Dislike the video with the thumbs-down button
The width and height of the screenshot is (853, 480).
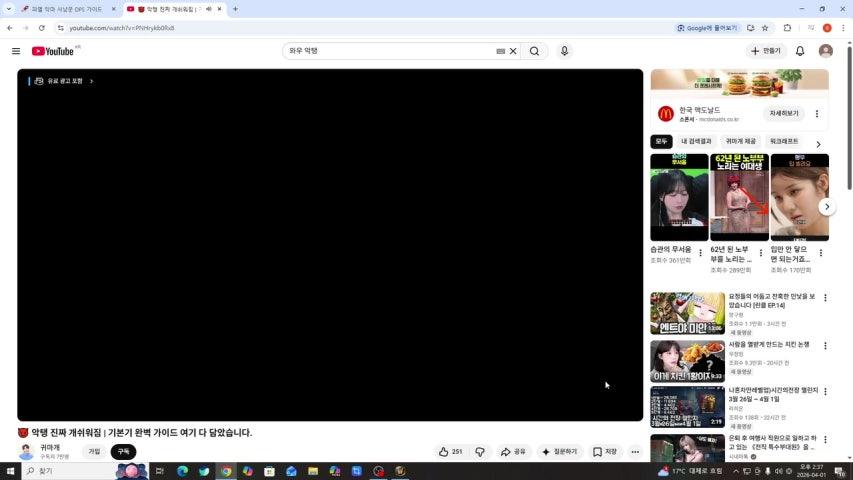point(480,452)
